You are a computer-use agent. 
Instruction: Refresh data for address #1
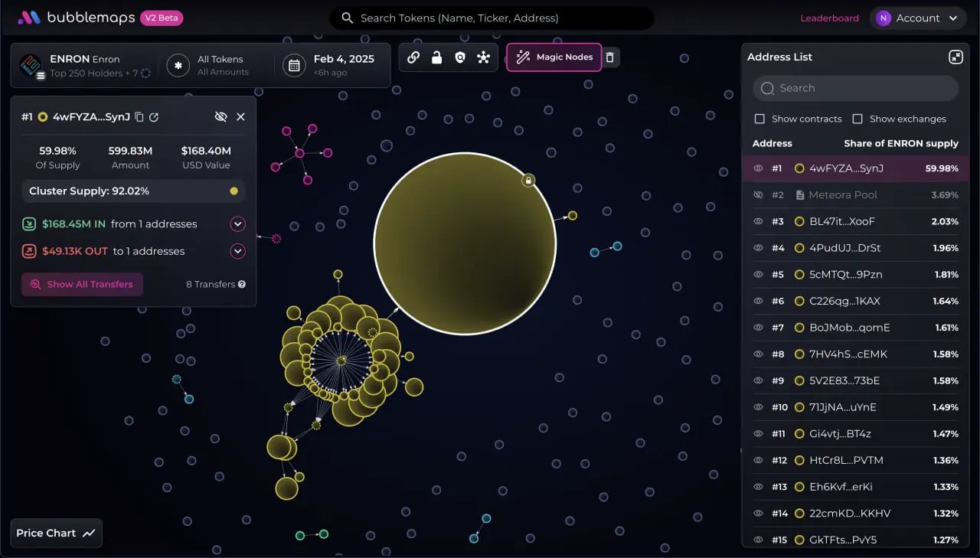[x=153, y=116]
